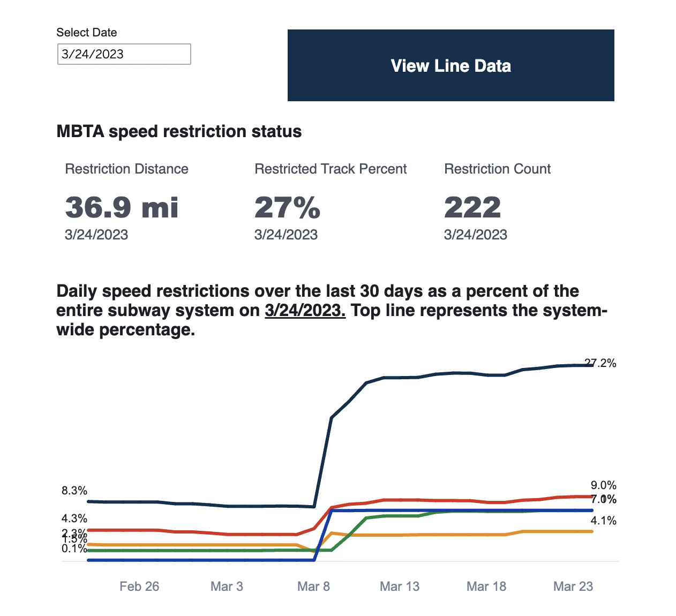Select the Restricted Track Percent value 27%
The width and height of the screenshot is (676, 616).
(287, 208)
